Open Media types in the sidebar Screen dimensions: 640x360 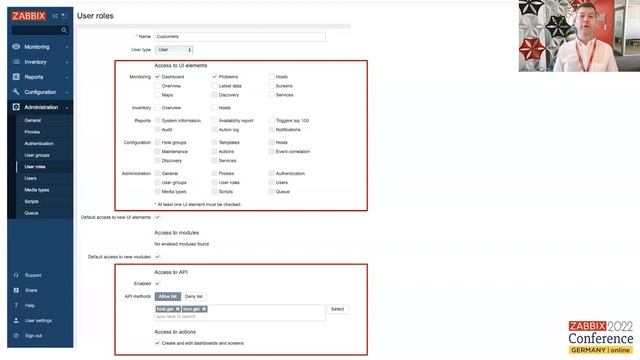[37, 190]
